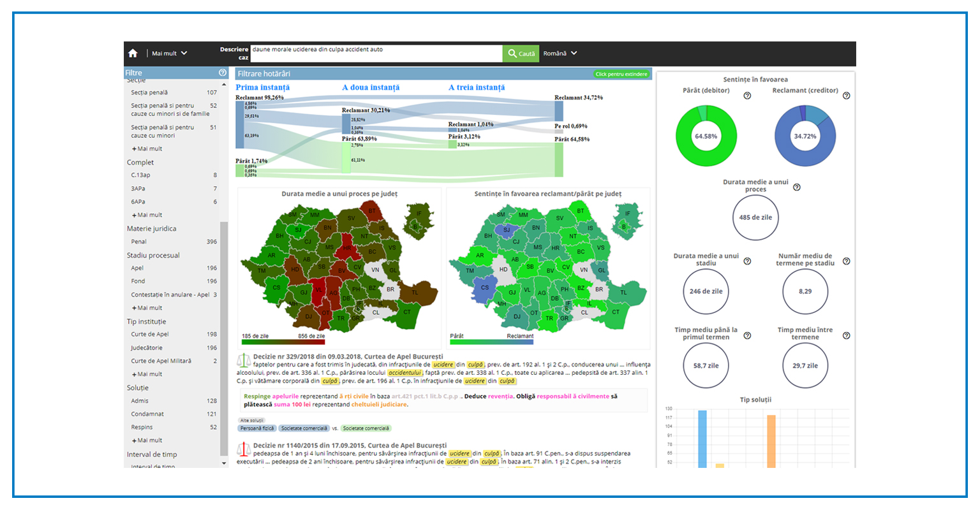Open the Mai mult dropdown in top bar
The width and height of the screenshot is (980, 510).
tap(169, 54)
